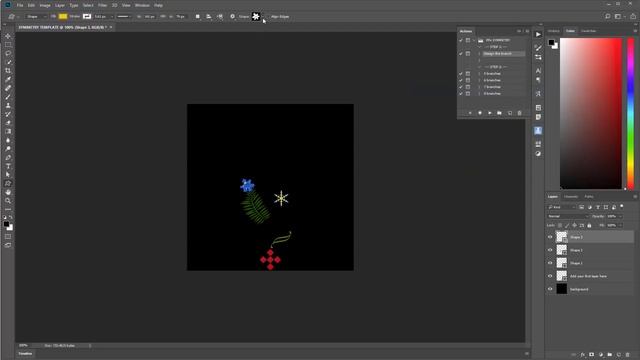Viewport: 640px width, 360px height.
Task: Open the tool mode Shape dropdown
Action: tap(36, 17)
